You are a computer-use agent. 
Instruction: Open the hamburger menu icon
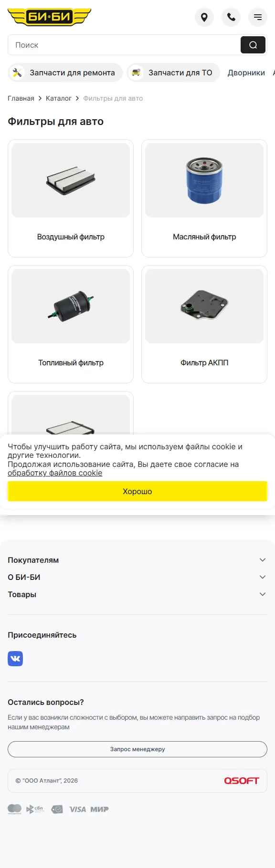click(x=258, y=18)
